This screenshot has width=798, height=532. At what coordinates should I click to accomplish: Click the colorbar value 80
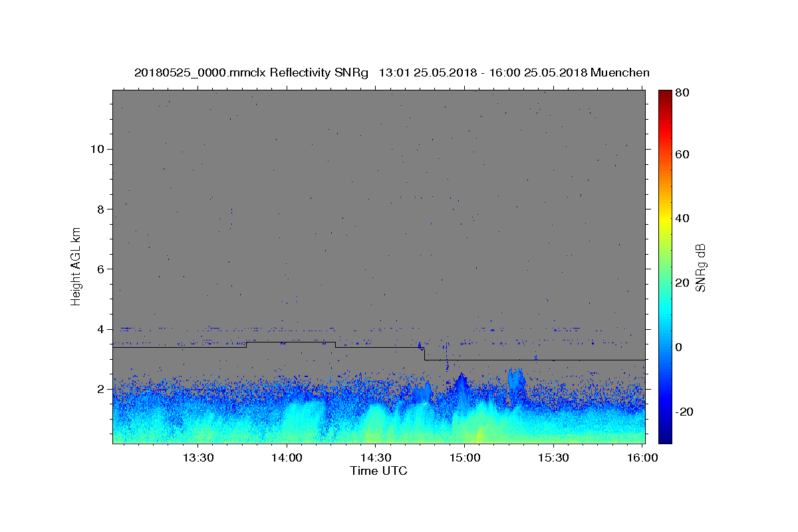(684, 92)
